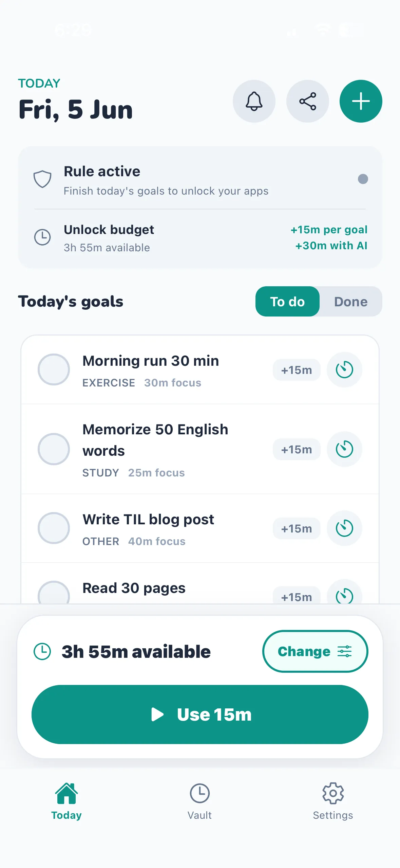400x868 pixels.
Task: Tap +15m badge on Morning run
Action: 297,370
